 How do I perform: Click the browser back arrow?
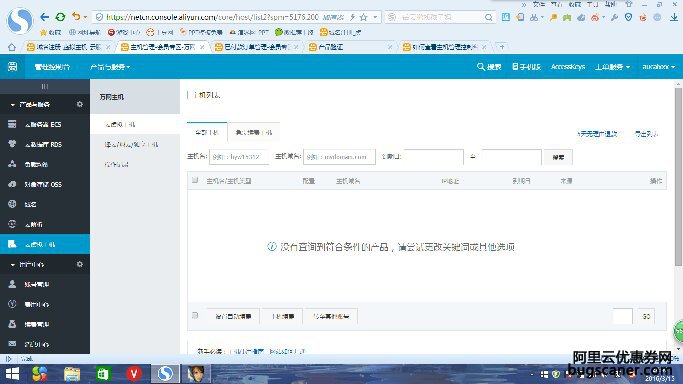click(44, 17)
